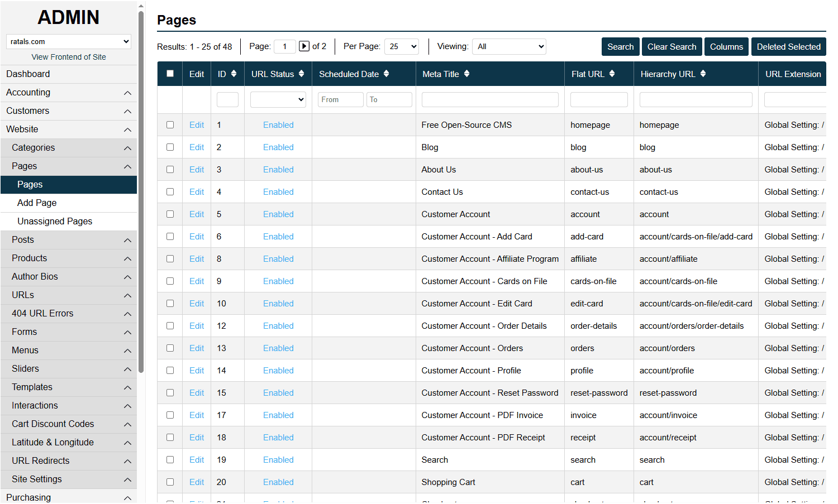This screenshot has height=504, width=838.
Task: Tick the select-all checkbox in header
Action: [170, 74]
